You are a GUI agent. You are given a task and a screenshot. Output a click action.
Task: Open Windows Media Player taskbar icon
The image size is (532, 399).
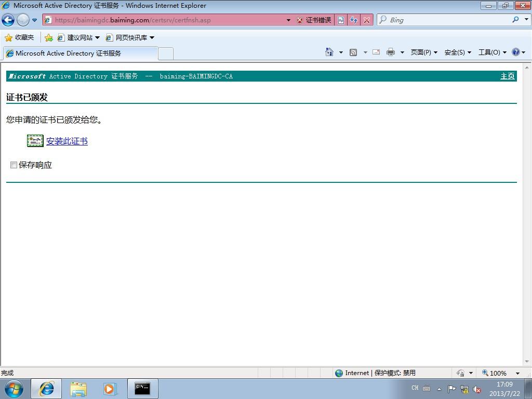(110, 389)
